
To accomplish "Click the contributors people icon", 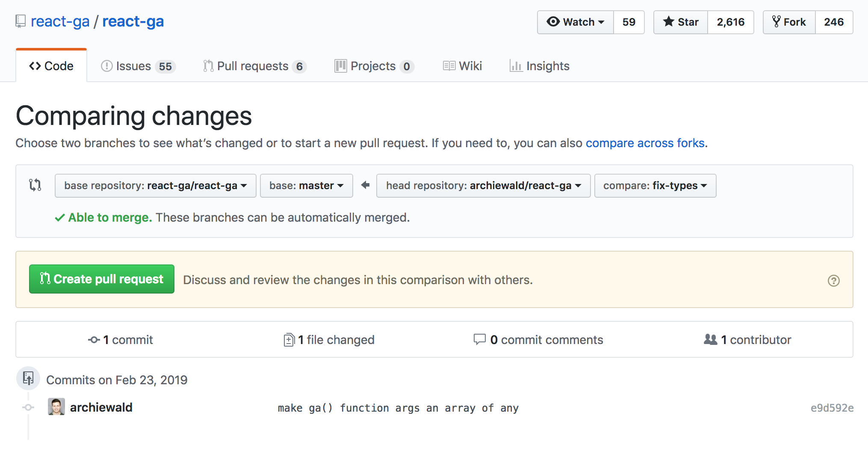I will 710,339.
